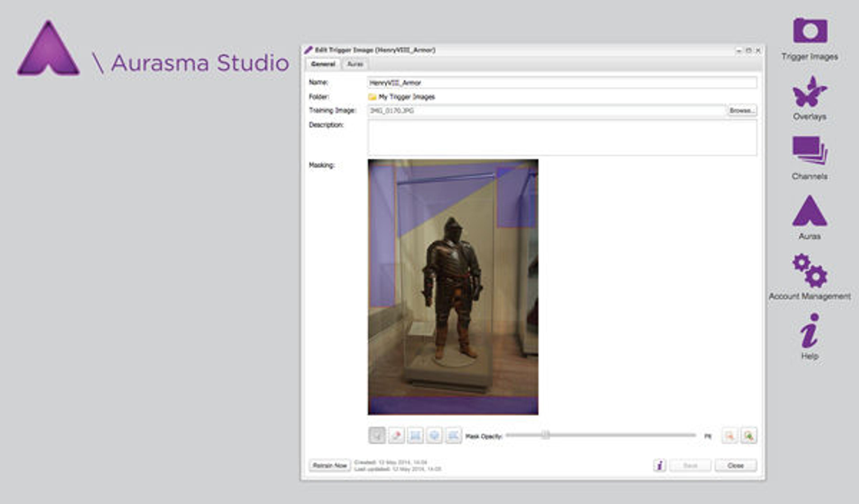Open the Auras sidebar section

tap(810, 212)
